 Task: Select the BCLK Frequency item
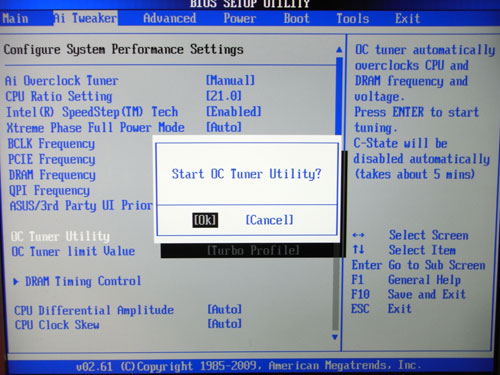pyautogui.click(x=51, y=144)
